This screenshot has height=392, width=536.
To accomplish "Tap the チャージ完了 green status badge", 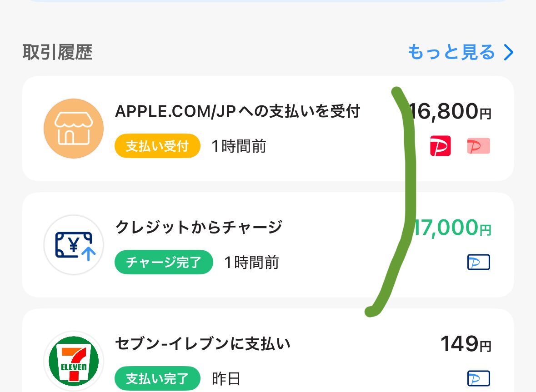I will tap(164, 262).
